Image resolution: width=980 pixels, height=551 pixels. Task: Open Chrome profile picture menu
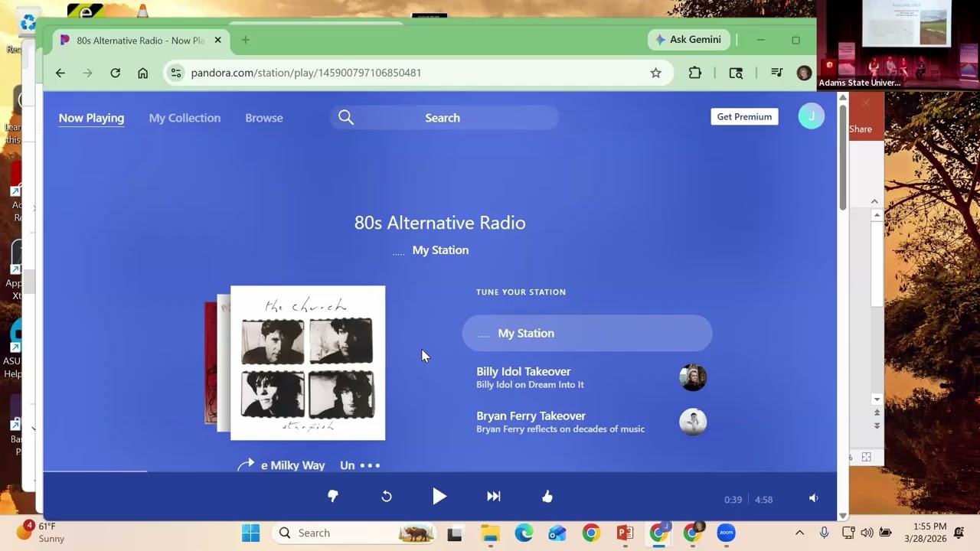[804, 73]
